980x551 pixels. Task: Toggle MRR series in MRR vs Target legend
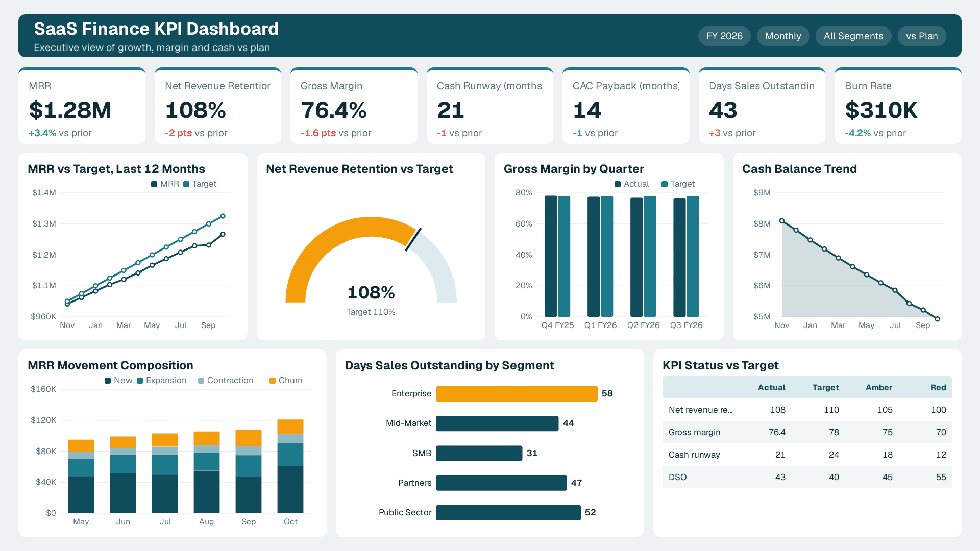165,184
